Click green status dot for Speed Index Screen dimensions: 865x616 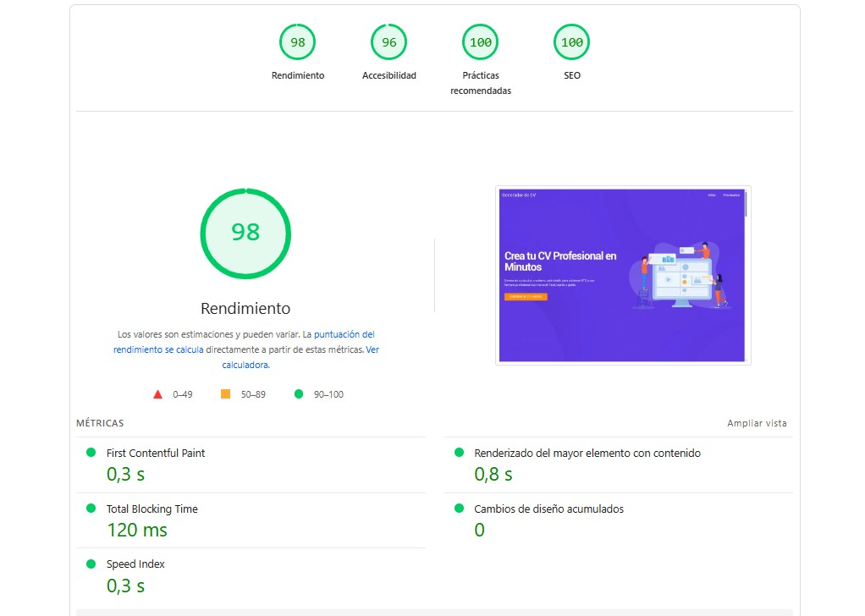[x=91, y=564]
